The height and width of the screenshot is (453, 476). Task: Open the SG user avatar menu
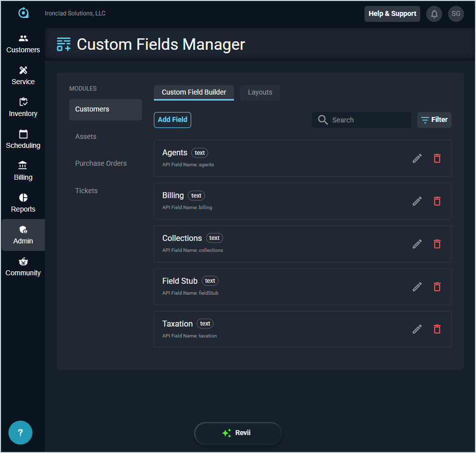tap(456, 14)
